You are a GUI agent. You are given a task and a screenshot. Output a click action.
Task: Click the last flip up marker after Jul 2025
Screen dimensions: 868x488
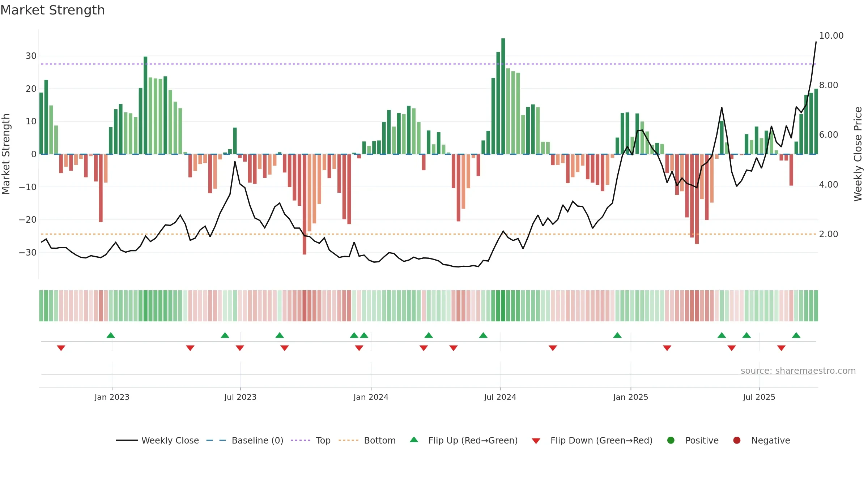pos(796,335)
